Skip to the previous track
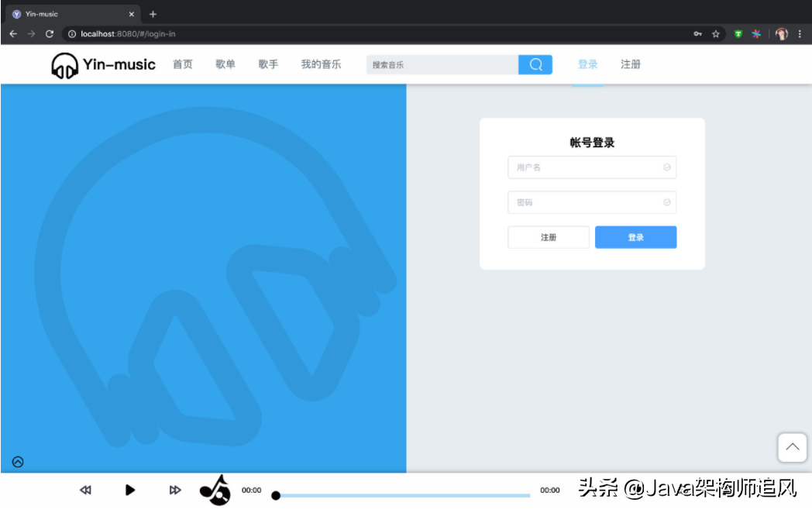This screenshot has height=513, width=812. [x=85, y=490]
